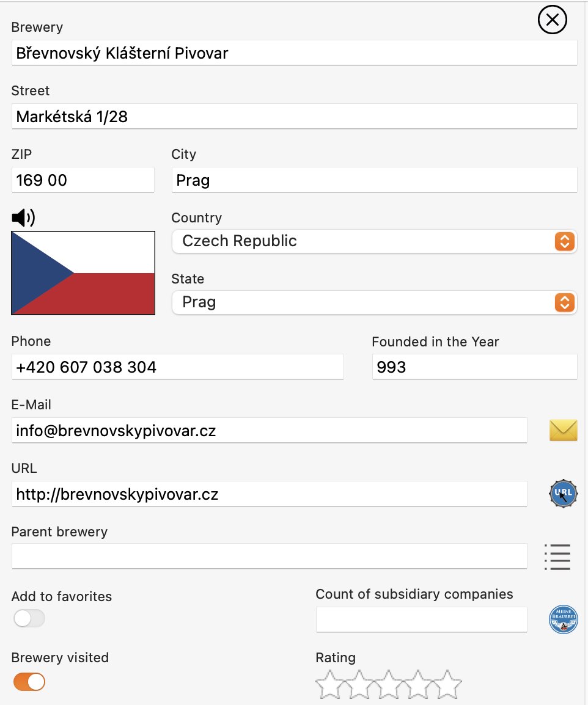
Task: Enable the Add to favorites switch
Action: tap(29, 618)
